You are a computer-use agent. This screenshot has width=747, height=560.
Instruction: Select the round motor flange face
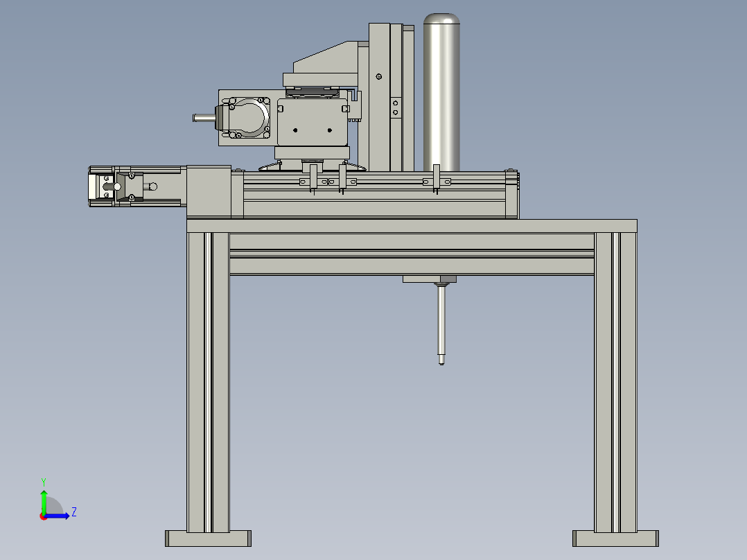pyautogui.click(x=248, y=118)
